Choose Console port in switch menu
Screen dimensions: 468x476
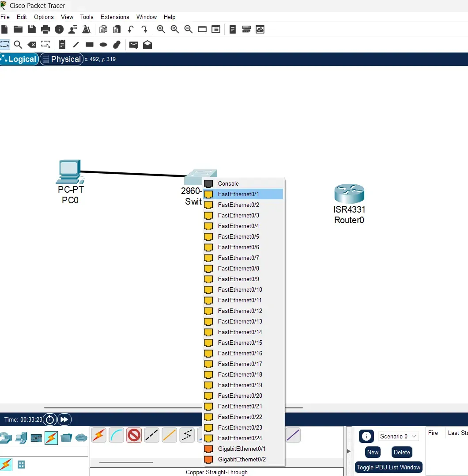tap(244, 183)
